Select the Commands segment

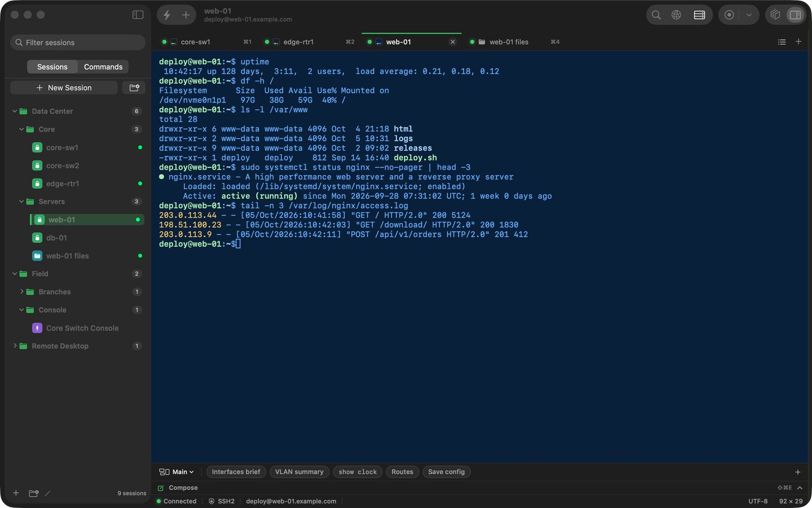pyautogui.click(x=103, y=67)
